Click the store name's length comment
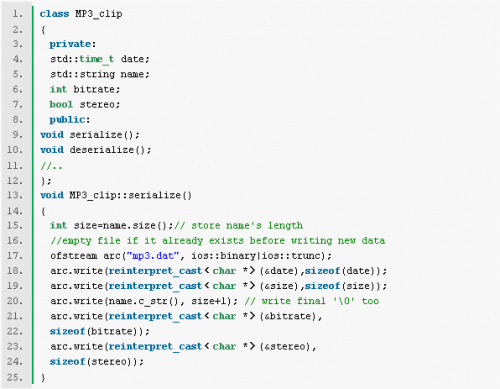The image size is (500, 389). click(x=238, y=226)
